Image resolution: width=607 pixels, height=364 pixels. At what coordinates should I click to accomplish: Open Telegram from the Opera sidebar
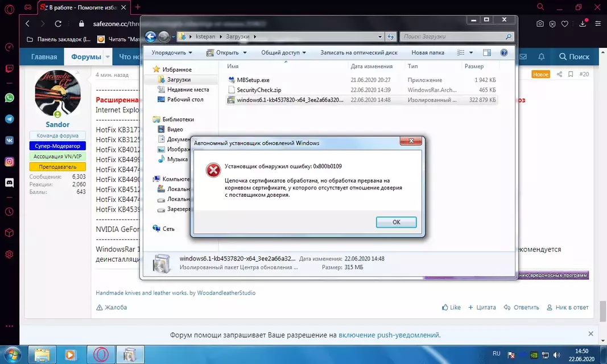(x=9, y=119)
